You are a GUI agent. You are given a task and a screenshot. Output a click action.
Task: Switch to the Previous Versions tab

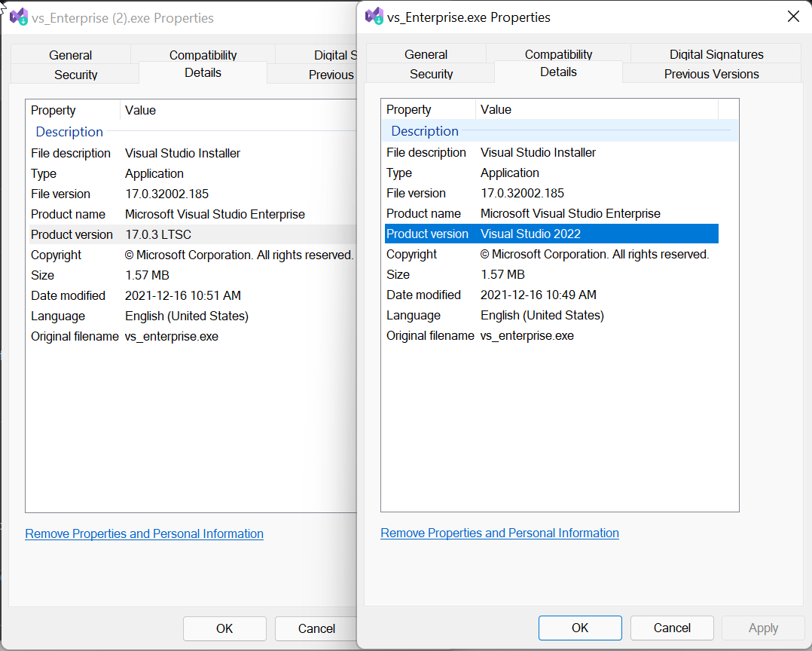(710, 73)
